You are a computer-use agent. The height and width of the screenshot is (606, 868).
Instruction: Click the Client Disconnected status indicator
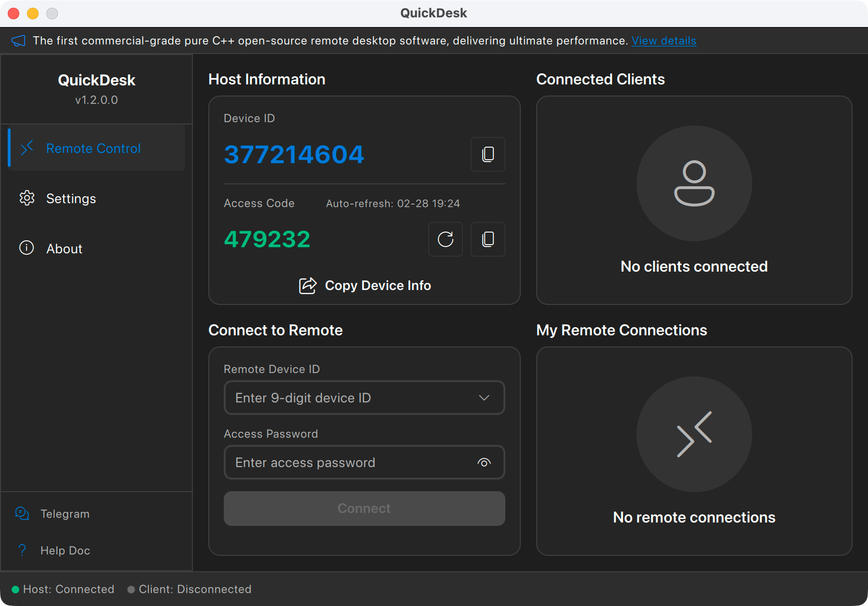[x=130, y=589]
